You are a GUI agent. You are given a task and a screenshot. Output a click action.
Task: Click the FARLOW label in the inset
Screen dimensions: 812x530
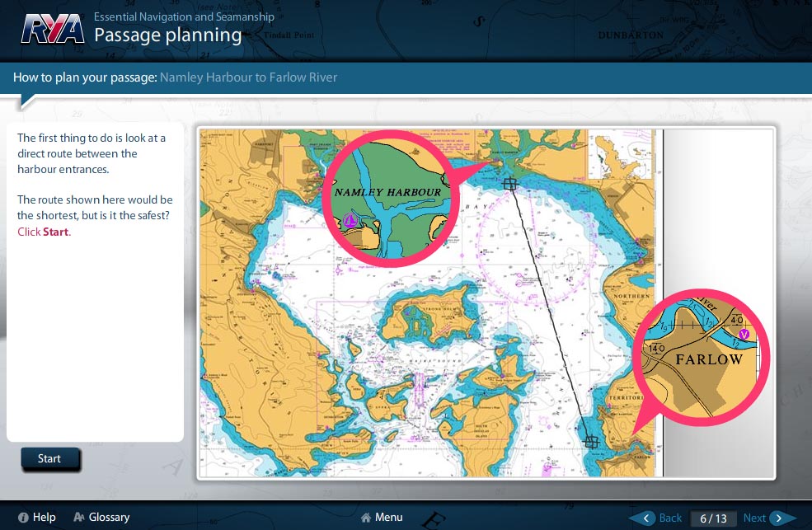pyautogui.click(x=710, y=359)
